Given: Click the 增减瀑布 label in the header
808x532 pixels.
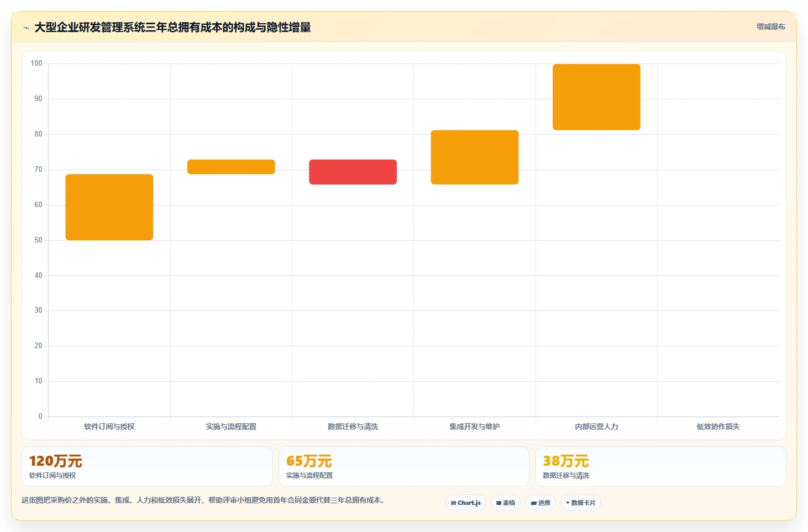Looking at the screenshot, I should coord(770,27).
